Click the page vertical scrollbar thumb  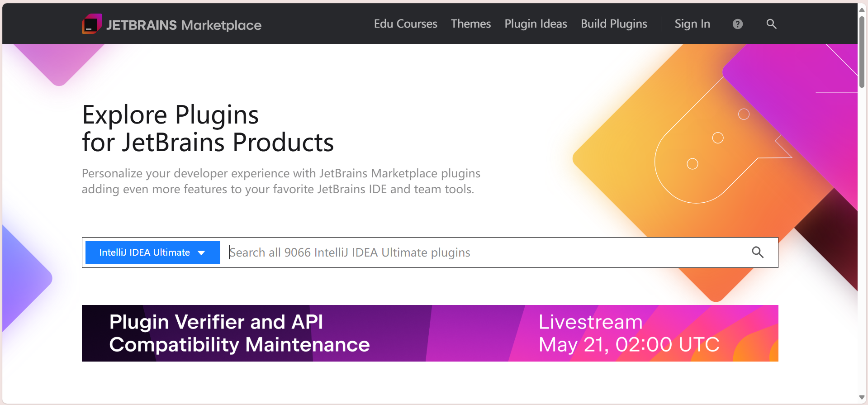click(862, 52)
